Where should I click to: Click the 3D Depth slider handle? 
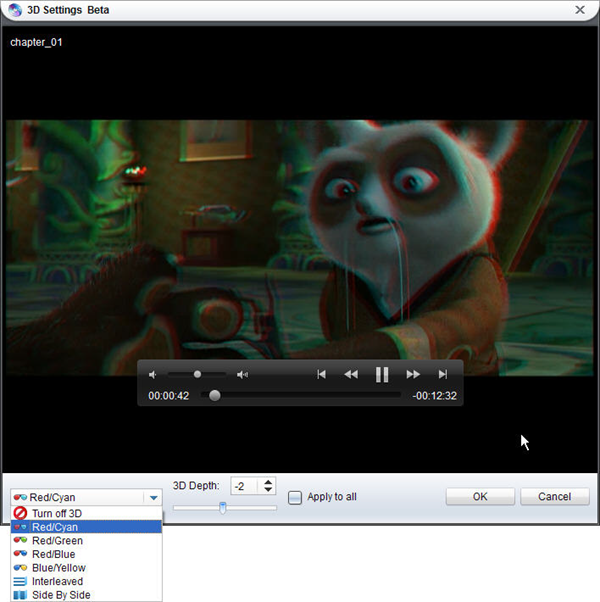(x=223, y=508)
